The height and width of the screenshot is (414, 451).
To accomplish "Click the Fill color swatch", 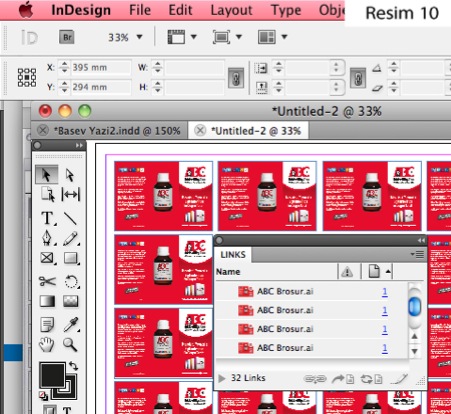I will tap(52, 375).
